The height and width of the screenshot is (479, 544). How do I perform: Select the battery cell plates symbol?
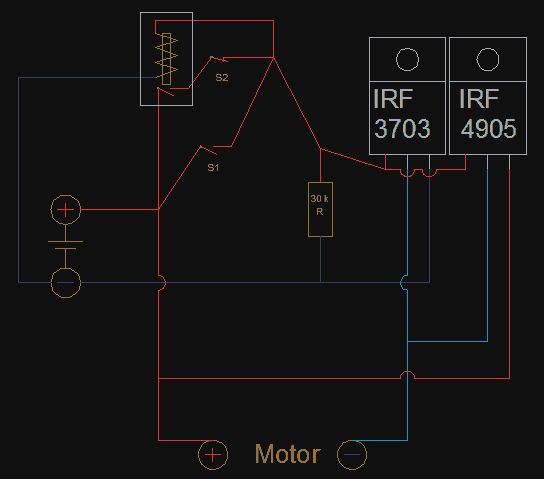66,245
